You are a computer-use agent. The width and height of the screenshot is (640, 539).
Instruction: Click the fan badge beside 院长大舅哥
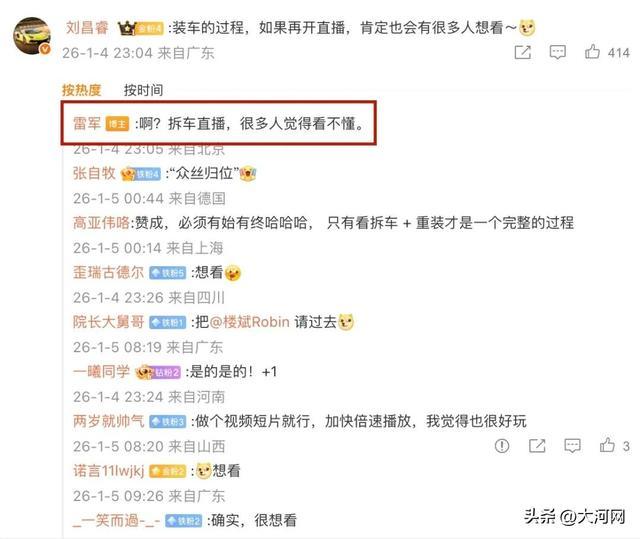point(168,322)
